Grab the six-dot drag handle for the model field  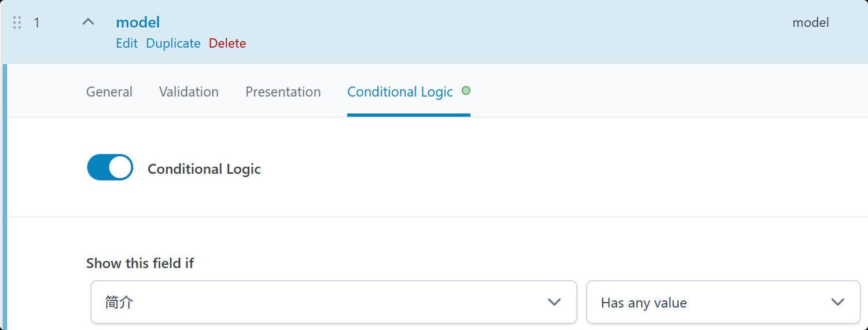[17, 23]
